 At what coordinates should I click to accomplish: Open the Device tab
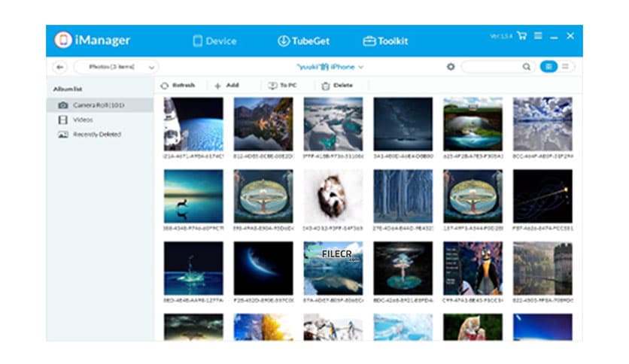tap(214, 41)
